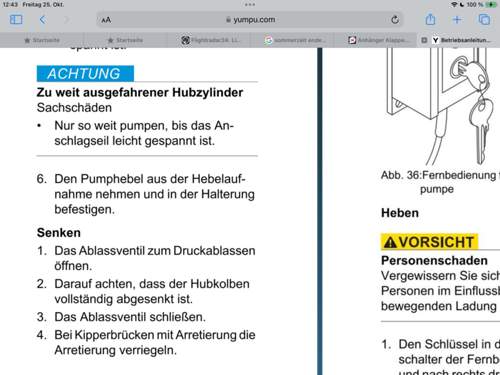Open the share sheet

430,19
